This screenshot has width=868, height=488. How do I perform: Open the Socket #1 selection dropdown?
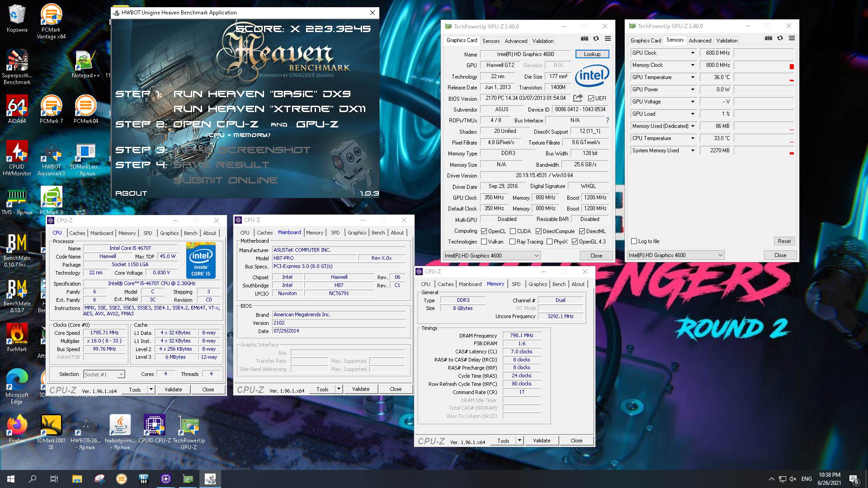pos(104,375)
